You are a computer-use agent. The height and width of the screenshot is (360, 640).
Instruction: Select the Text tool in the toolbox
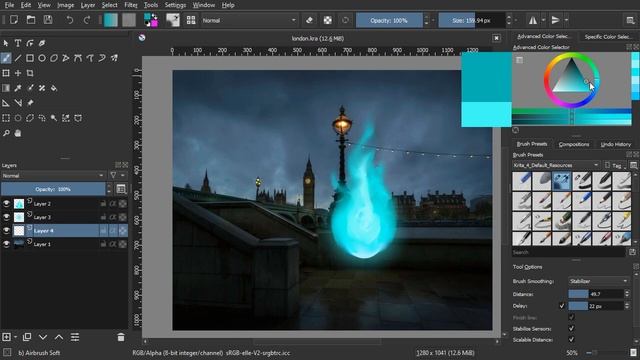click(18, 43)
